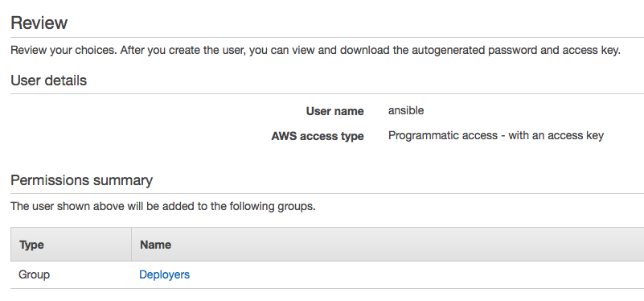
Task: Click the 'User name' label
Action: pos(334,111)
